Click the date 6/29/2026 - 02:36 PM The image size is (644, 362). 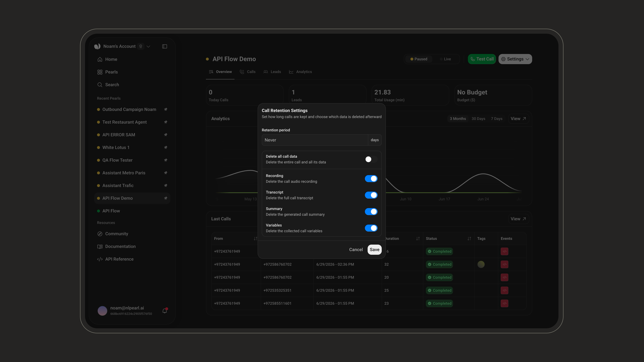[335, 264]
